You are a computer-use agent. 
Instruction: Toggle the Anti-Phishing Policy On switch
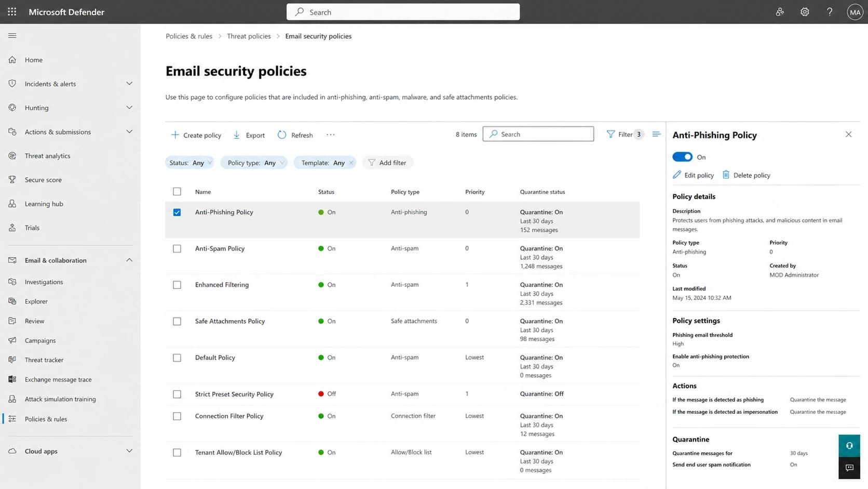pos(682,157)
